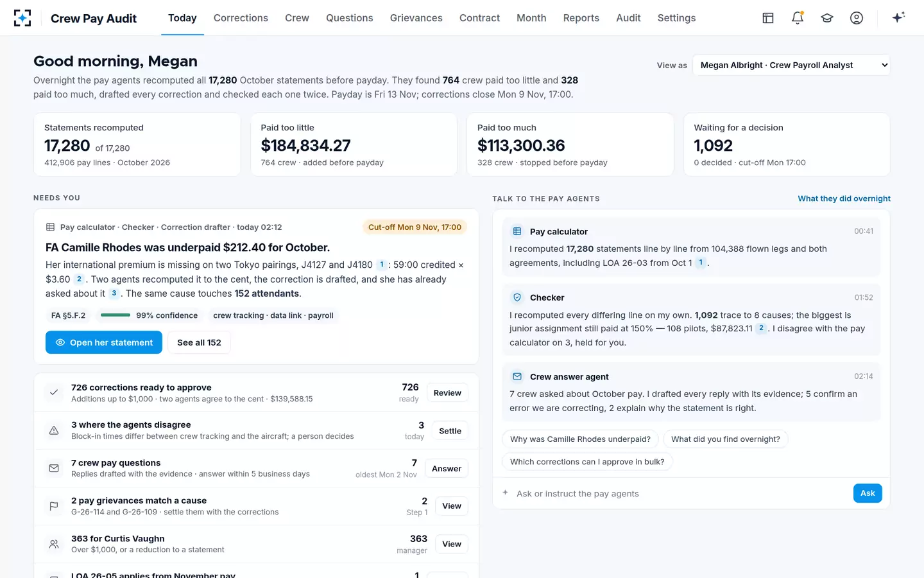The height and width of the screenshot is (578, 924).
Task: Go to the Grievances tab
Action: 416,18
